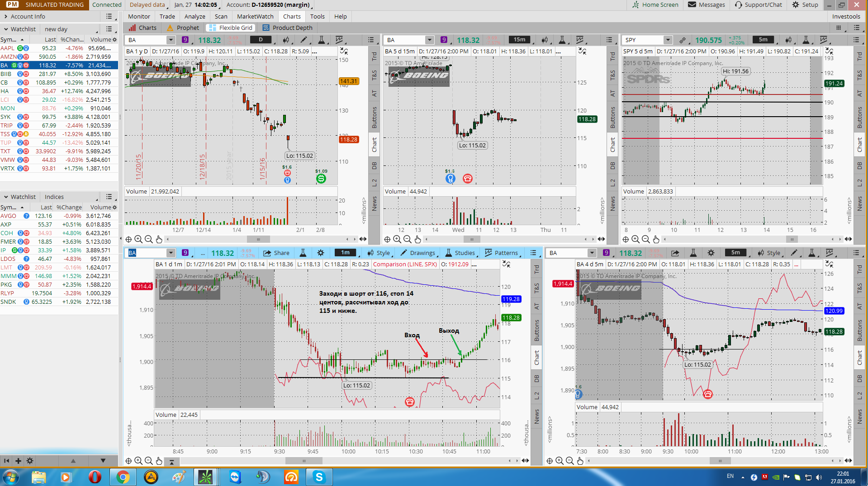868x486 pixels.
Task: Open symbol dropdown arrow on SPY chart
Action: (668, 40)
